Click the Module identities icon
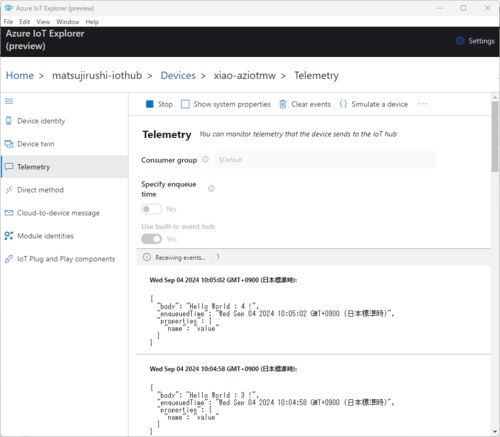 click(9, 236)
